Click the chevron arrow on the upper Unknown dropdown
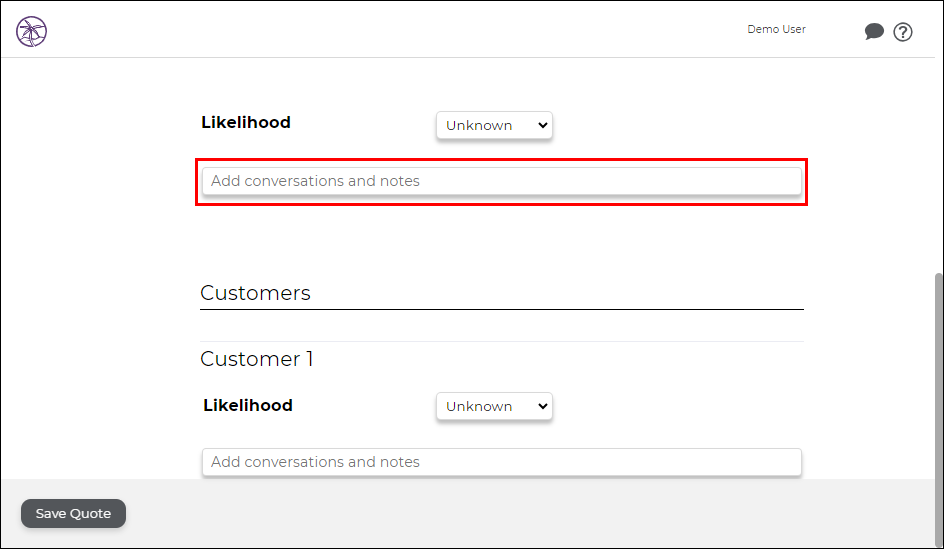 [542, 125]
